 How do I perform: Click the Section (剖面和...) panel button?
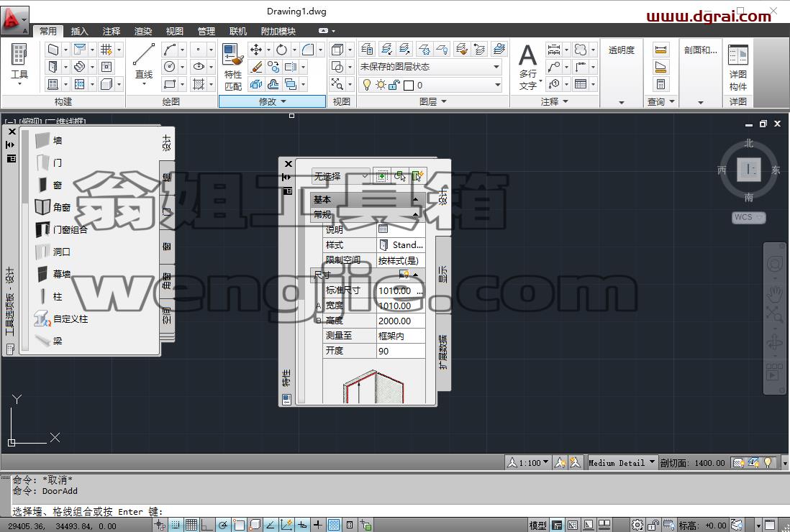pos(700,50)
